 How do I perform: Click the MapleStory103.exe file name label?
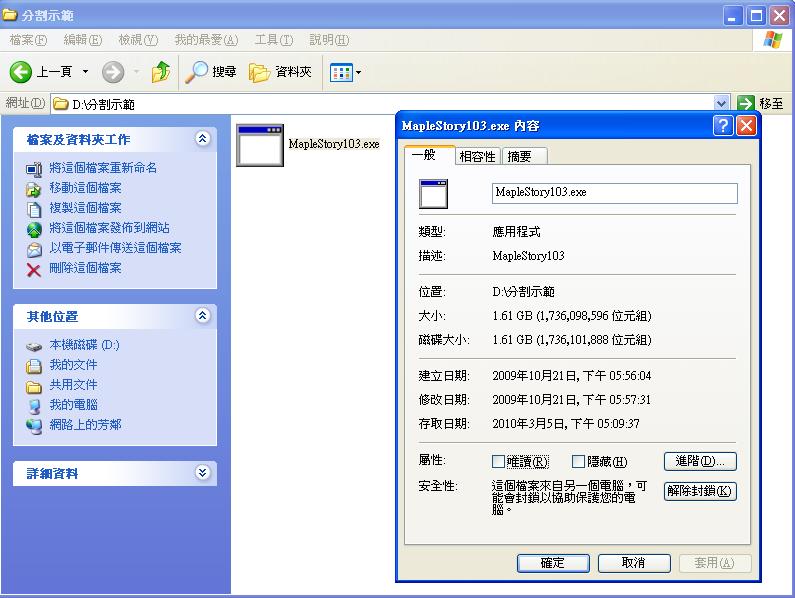(334, 144)
